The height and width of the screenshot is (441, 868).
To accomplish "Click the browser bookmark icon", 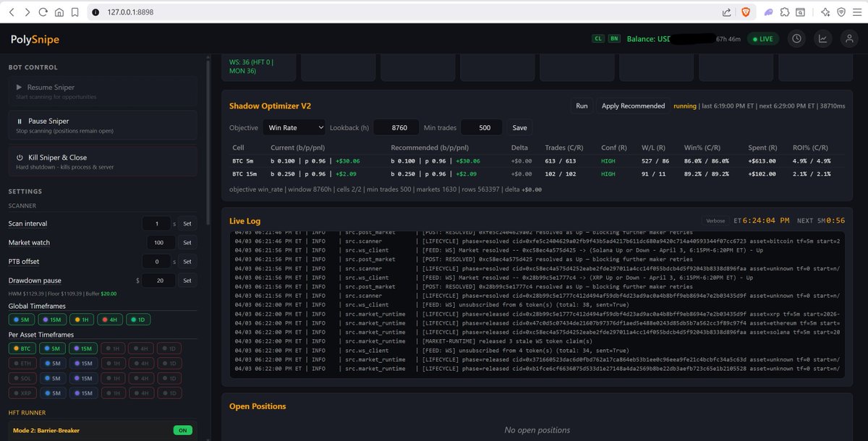I will click(75, 12).
